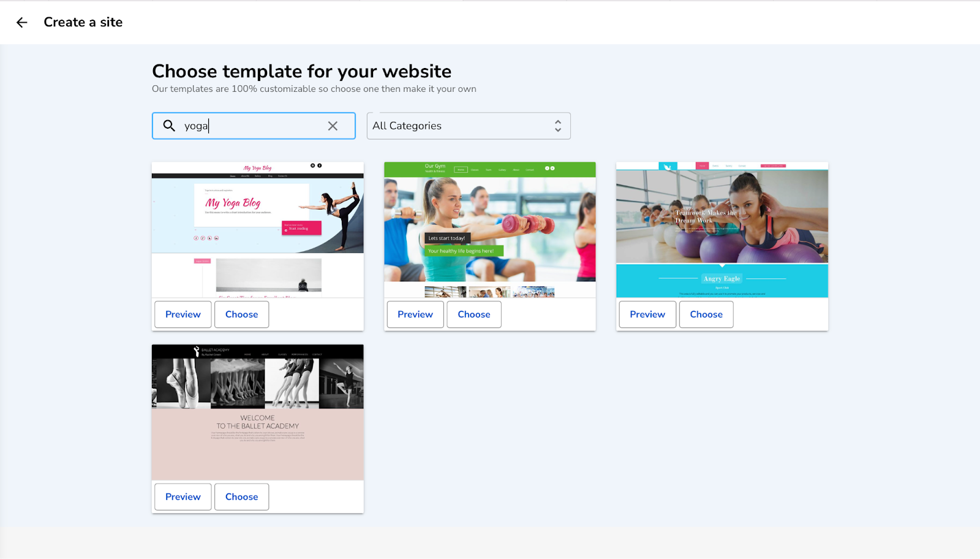Screen dimensions: 980x559
Task: Choose the Angry Eagle template
Action: 706,314
